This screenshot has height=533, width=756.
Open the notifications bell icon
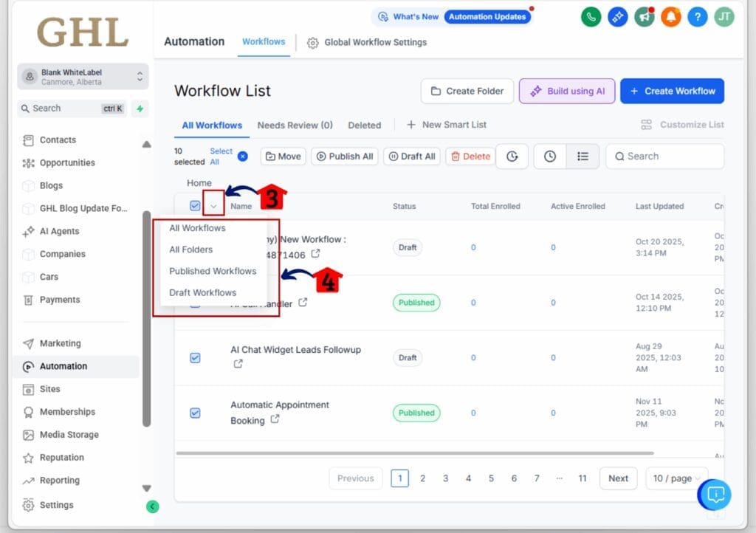(x=670, y=16)
